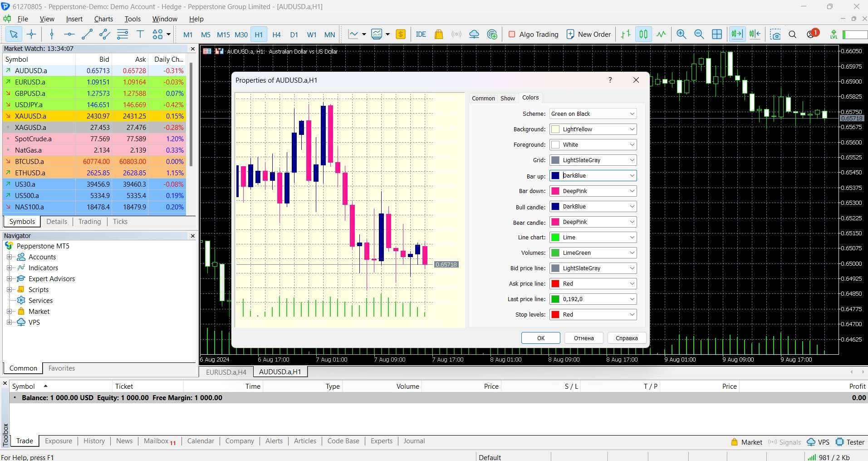Open the Mailbox tab in Toolbox
Image resolution: width=868 pixels, height=461 pixels.
point(160,441)
